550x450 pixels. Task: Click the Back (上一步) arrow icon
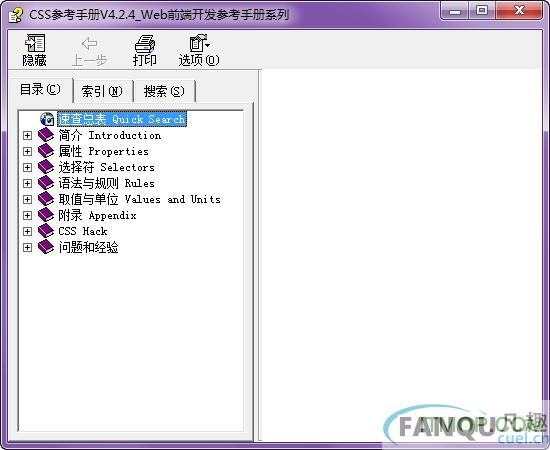[89, 43]
